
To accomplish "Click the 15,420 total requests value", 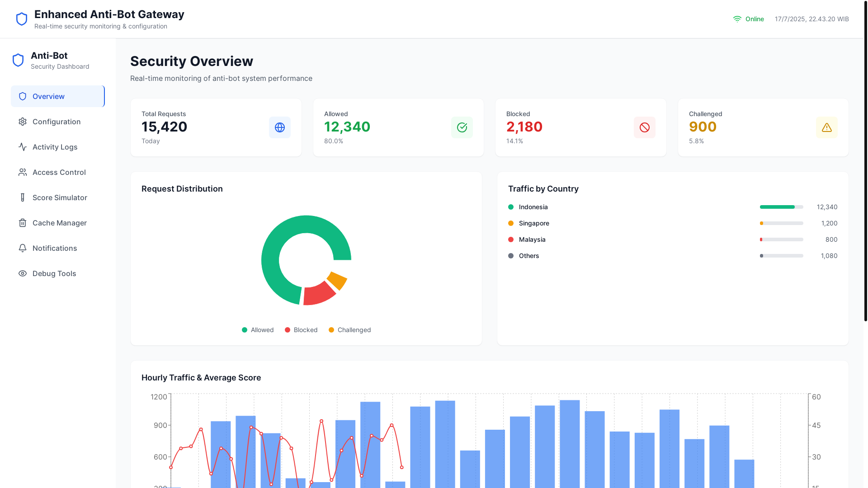I will tap(165, 127).
